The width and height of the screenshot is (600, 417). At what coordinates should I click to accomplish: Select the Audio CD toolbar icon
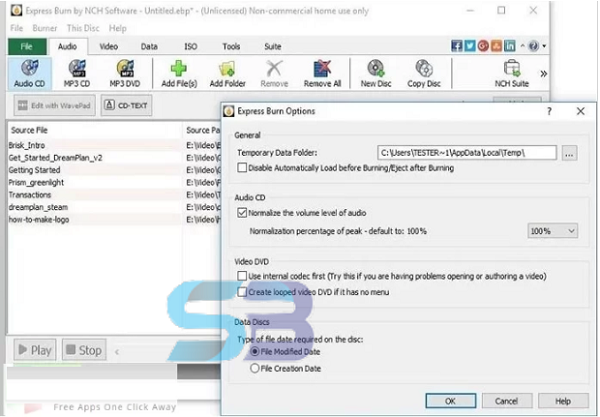click(29, 74)
